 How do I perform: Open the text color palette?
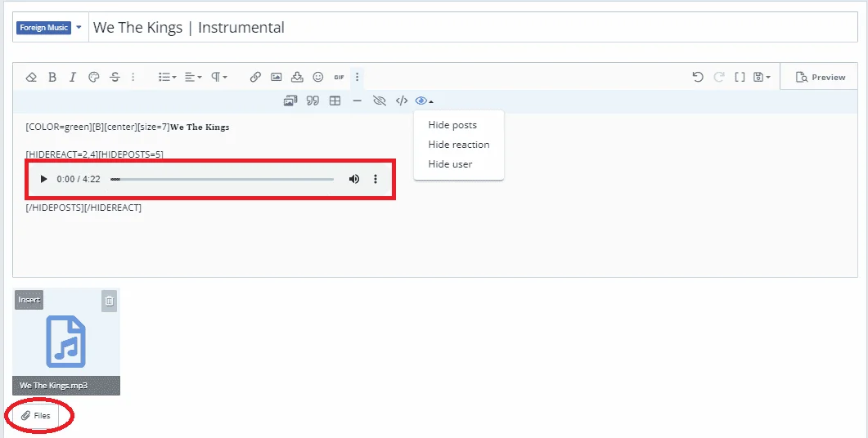[x=94, y=78]
